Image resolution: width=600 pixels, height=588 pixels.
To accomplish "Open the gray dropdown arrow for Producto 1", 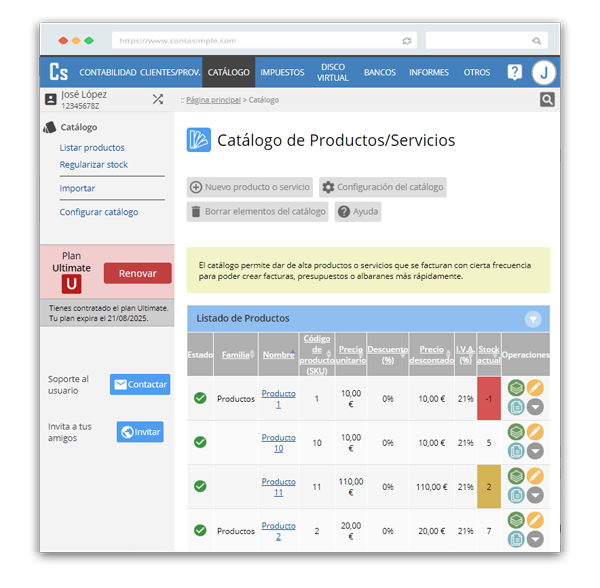I will [535, 407].
